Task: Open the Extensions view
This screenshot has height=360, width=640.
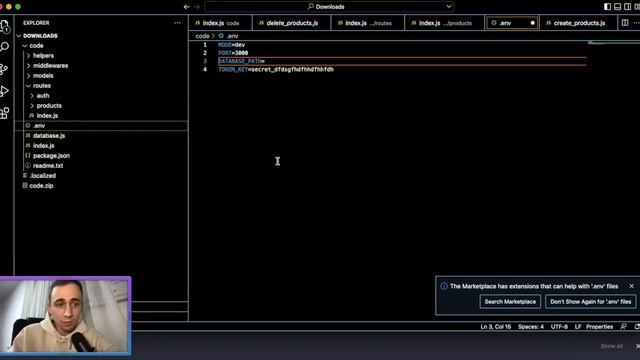Action: point(4,113)
